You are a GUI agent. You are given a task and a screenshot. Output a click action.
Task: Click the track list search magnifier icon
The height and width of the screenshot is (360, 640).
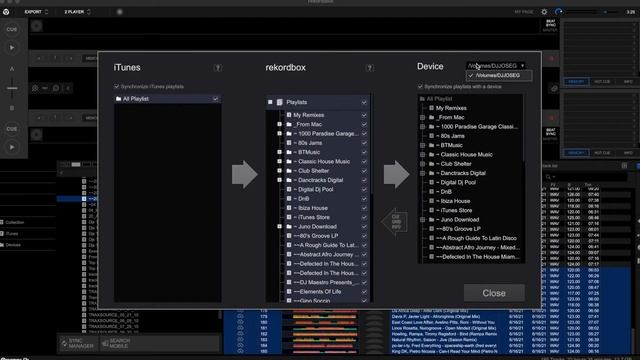point(549,177)
